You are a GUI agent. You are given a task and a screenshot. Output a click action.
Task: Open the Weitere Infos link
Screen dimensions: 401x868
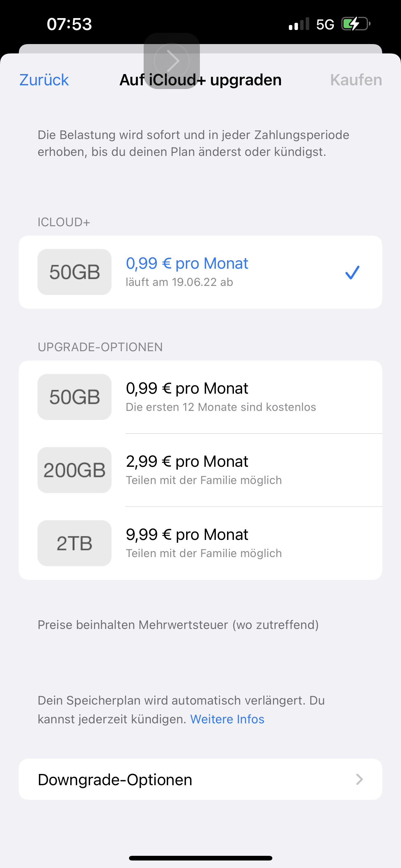(x=227, y=719)
